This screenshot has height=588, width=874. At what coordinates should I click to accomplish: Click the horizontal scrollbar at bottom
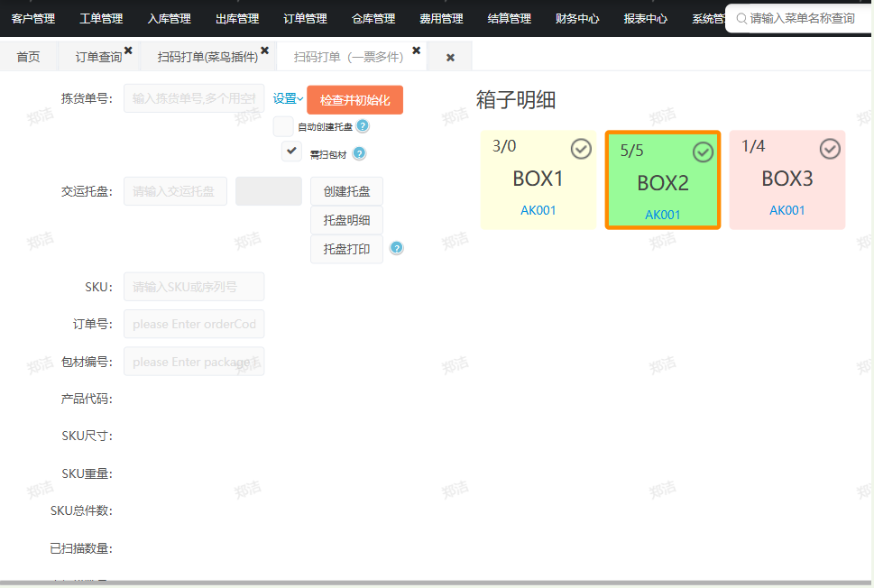tap(437, 583)
